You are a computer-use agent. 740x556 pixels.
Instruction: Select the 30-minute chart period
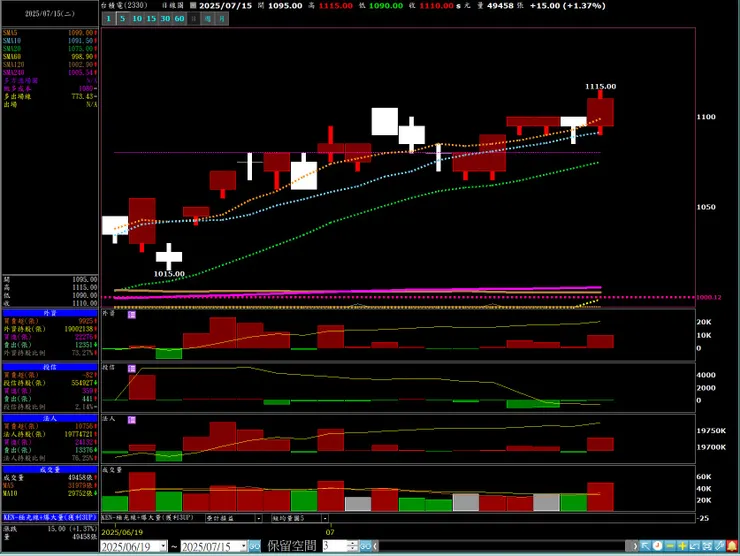click(x=165, y=18)
